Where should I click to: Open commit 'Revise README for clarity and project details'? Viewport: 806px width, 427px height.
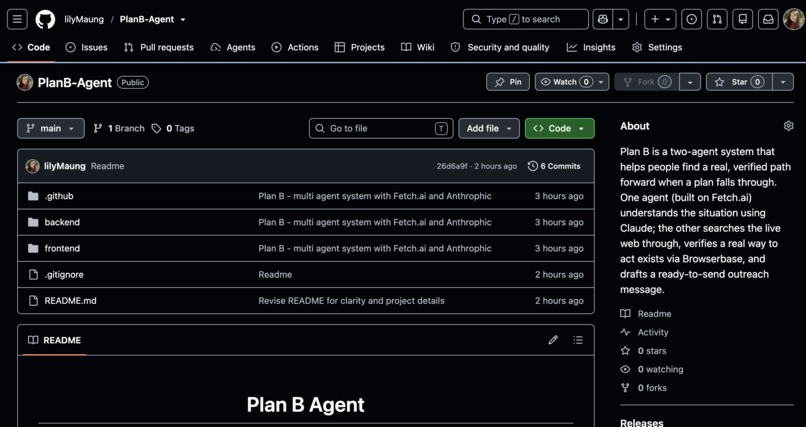[351, 301]
